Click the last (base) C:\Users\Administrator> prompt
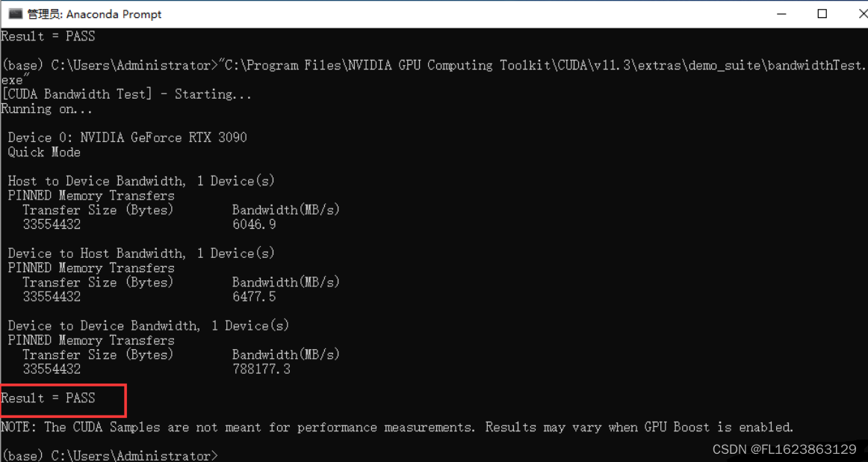Screen dimensions: 868x462 coord(110,455)
